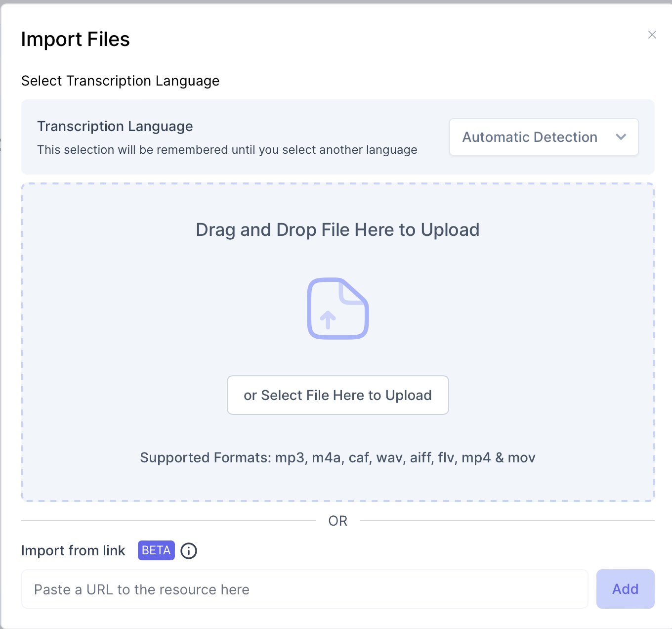Click the Import from link label
This screenshot has width=672, height=629.
click(73, 550)
